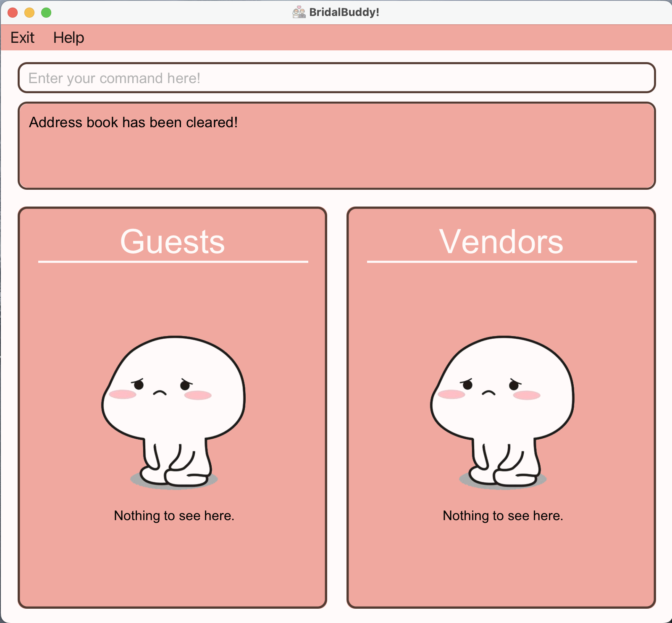Image resolution: width=672 pixels, height=623 pixels.
Task: Click the Guests panel heading
Action: (173, 241)
